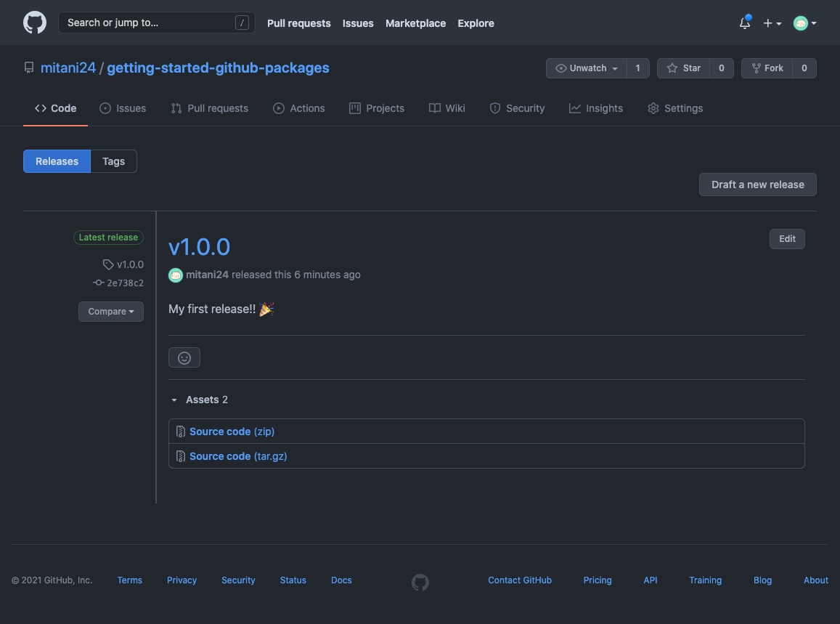Open Issues in top navigation bar
This screenshot has width=840, height=624.
point(358,23)
